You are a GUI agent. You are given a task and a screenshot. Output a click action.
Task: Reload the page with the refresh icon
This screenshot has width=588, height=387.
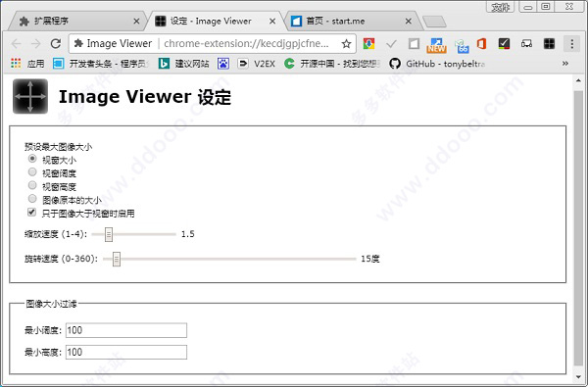point(56,44)
